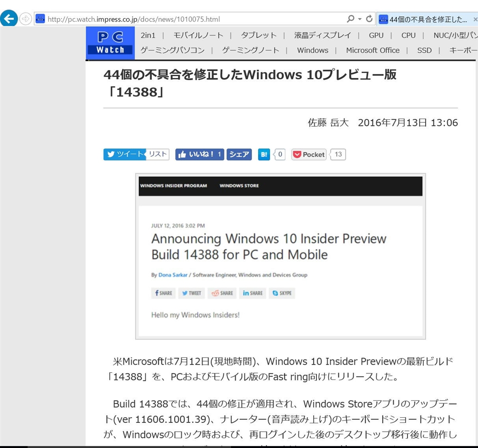Open the モバイルノート category

[x=198, y=35]
